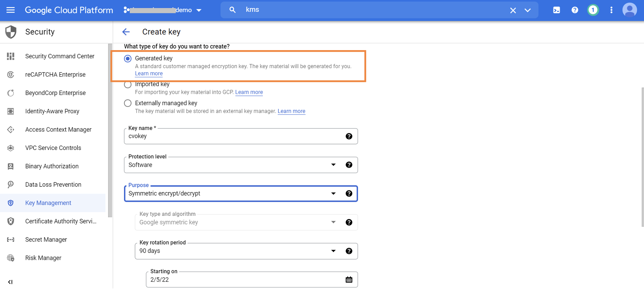Open the notifications badge icon
The height and width of the screenshot is (290, 644).
coord(593,10)
